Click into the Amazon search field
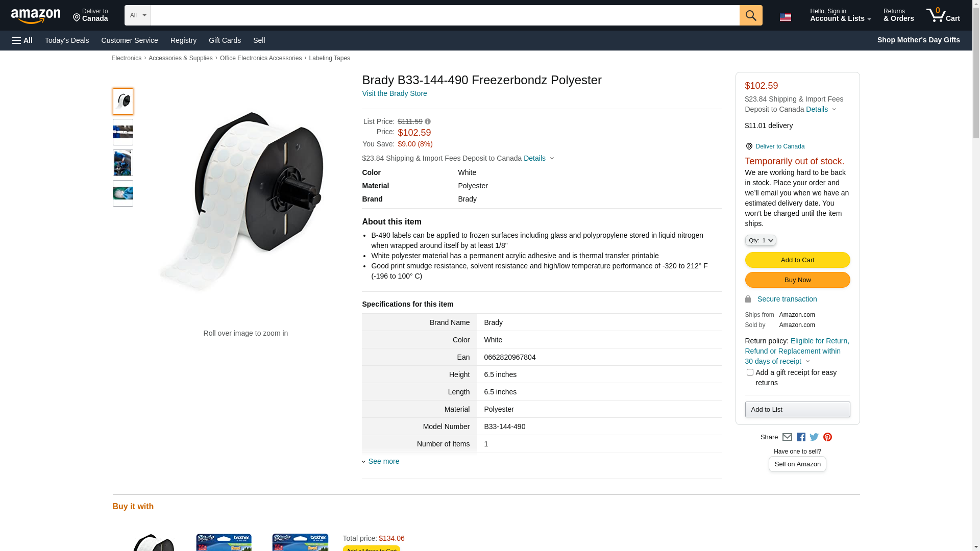Image resolution: width=980 pixels, height=551 pixels. 445,15
